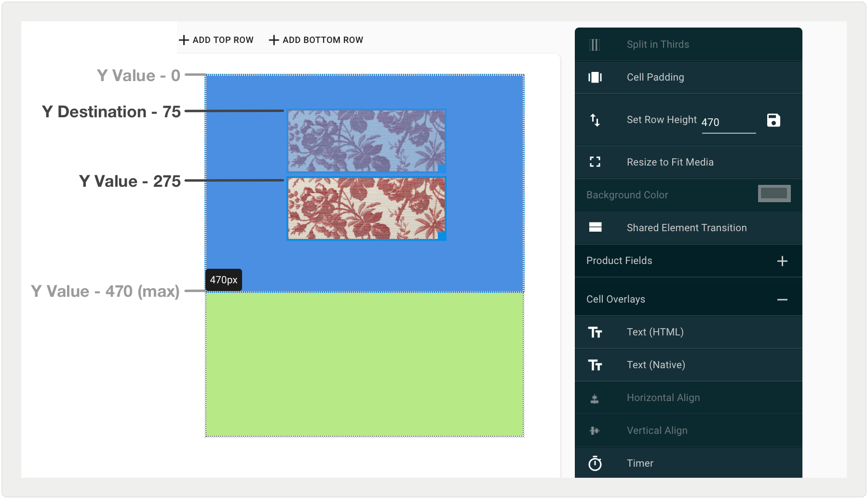Click the row height input showing 470
The height and width of the screenshot is (499, 868).
(x=729, y=123)
